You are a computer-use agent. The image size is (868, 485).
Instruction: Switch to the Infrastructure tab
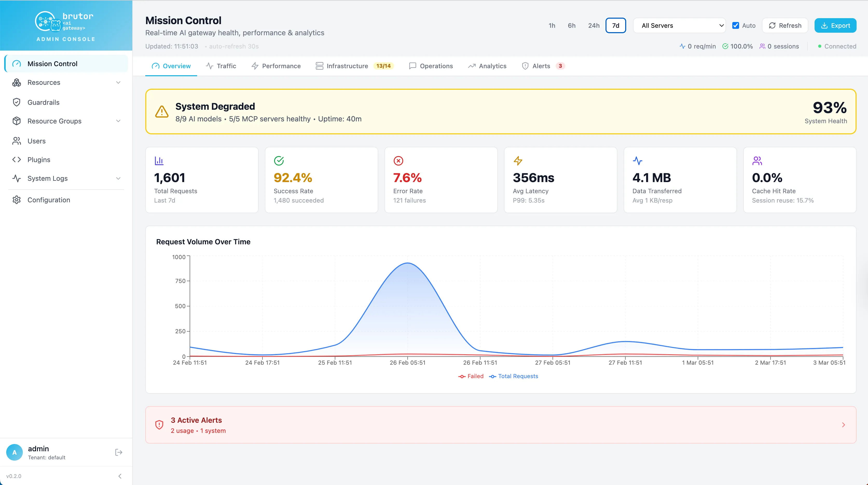click(x=354, y=66)
